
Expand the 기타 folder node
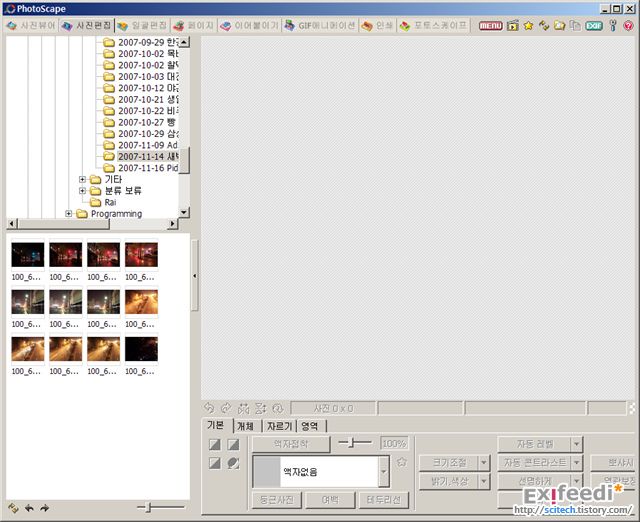pos(82,179)
